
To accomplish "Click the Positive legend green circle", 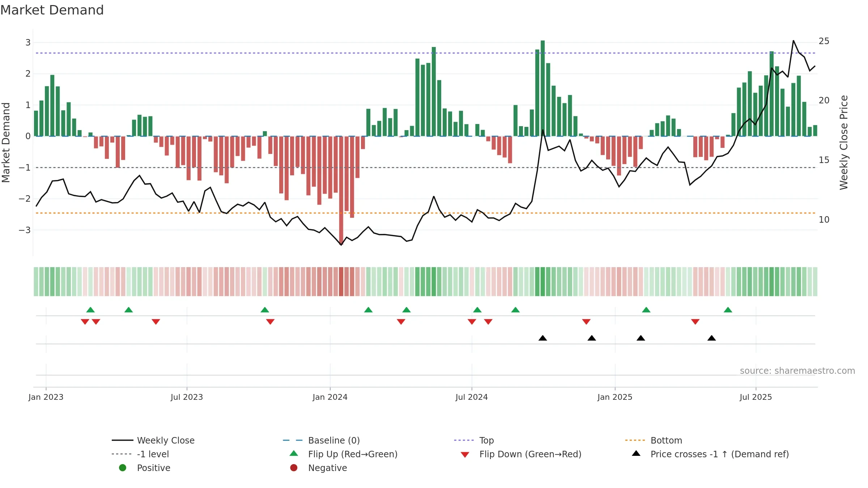I will [x=123, y=468].
